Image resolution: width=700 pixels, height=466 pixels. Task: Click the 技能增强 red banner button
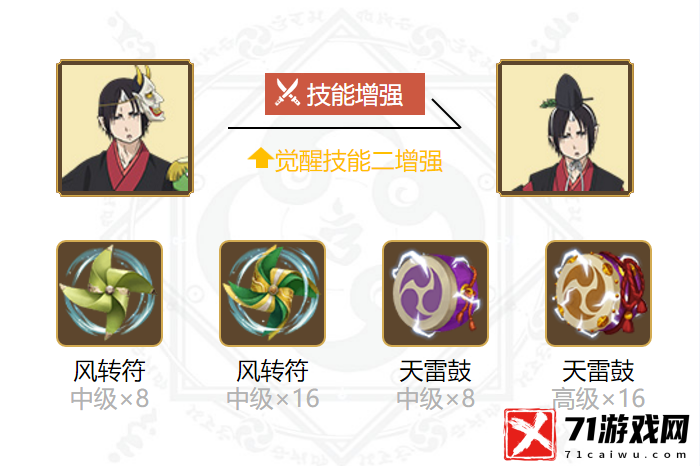point(345,94)
